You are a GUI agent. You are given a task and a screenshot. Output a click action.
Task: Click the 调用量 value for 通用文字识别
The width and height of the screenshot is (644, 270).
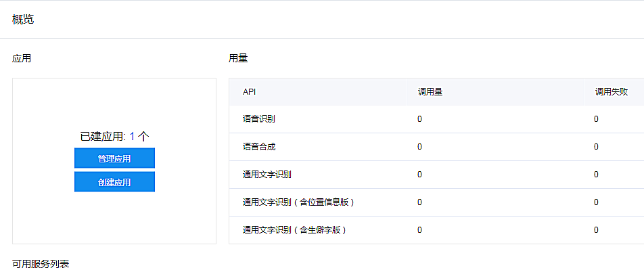[x=419, y=174]
